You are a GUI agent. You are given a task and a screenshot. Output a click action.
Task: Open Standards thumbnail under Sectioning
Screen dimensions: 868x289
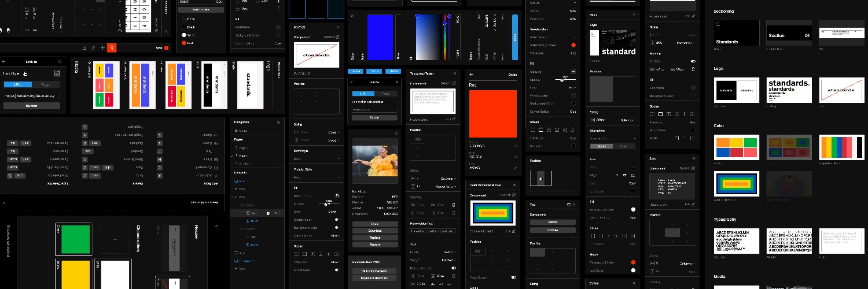[x=736, y=33]
